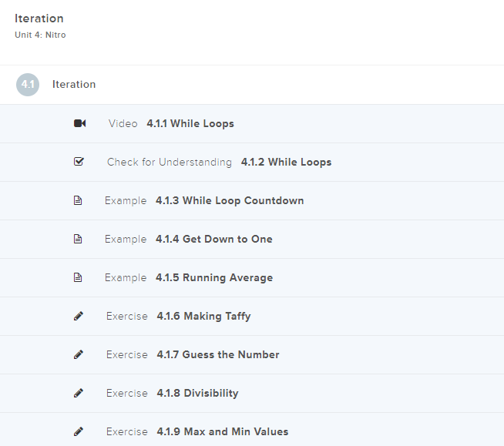504x446 pixels.
Task: Open video 4.1.1 While Loops
Action: (190, 123)
